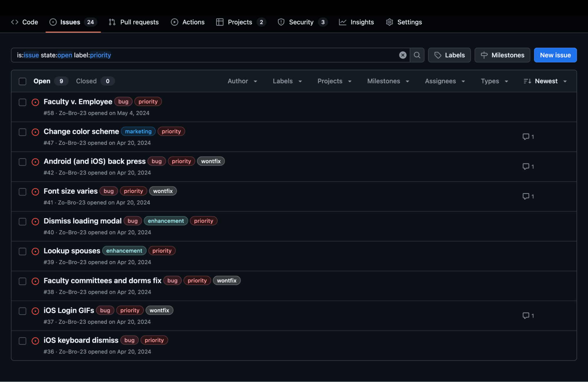Open the Newest sort dropdown
Screen dimensions: 588x382
tap(545, 81)
